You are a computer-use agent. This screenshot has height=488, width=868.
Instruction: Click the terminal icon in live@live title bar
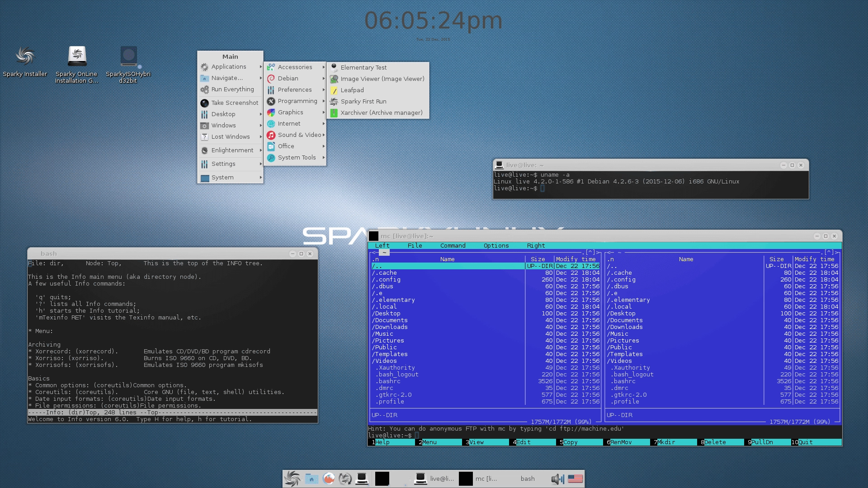[x=499, y=165]
